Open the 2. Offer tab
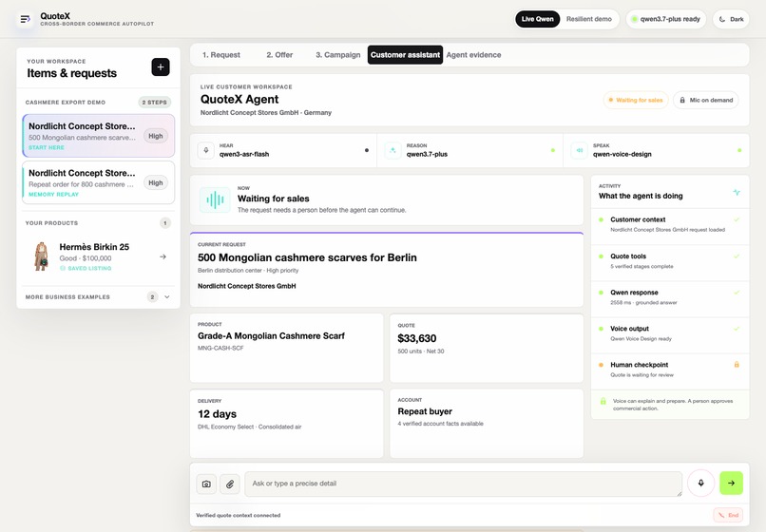Screen dimensions: 766x532 (279, 55)
